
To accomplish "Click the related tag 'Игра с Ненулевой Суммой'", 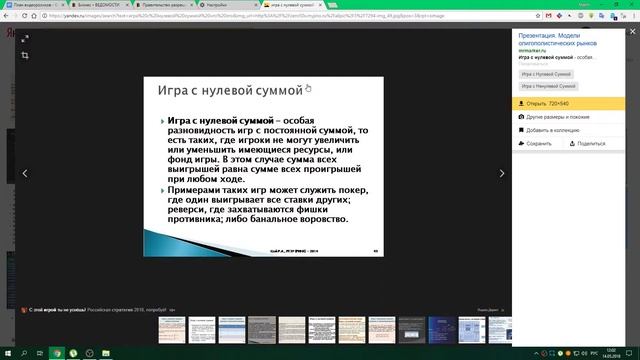I will click(548, 86).
